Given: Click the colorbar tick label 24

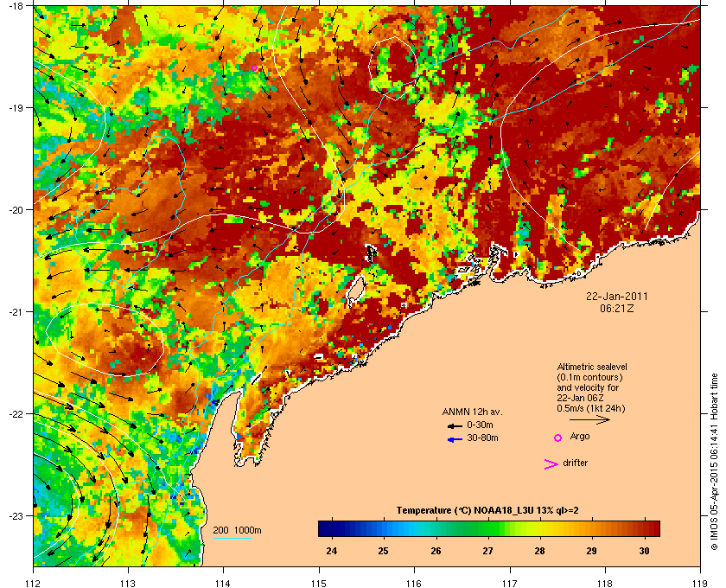Looking at the screenshot, I should (332, 551).
